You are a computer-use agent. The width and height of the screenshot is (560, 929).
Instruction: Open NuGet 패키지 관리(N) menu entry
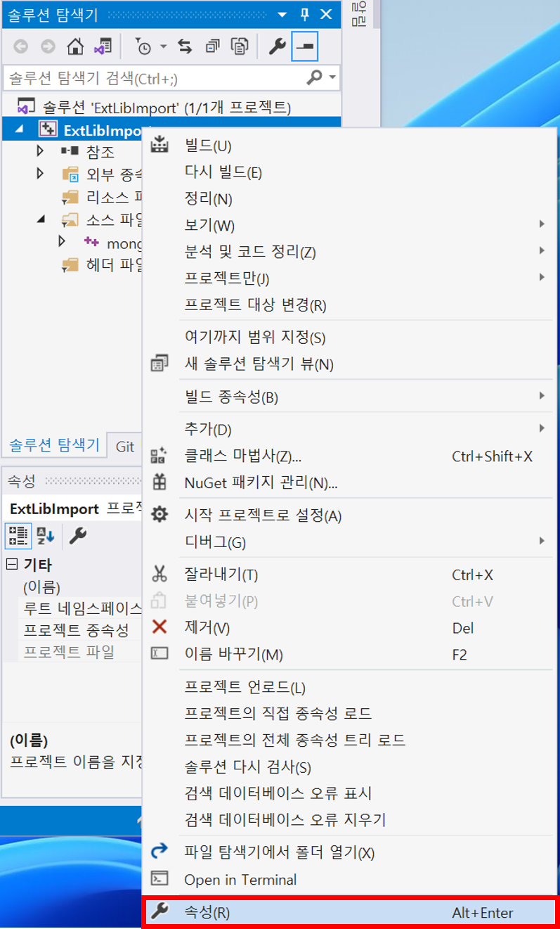click(347, 483)
